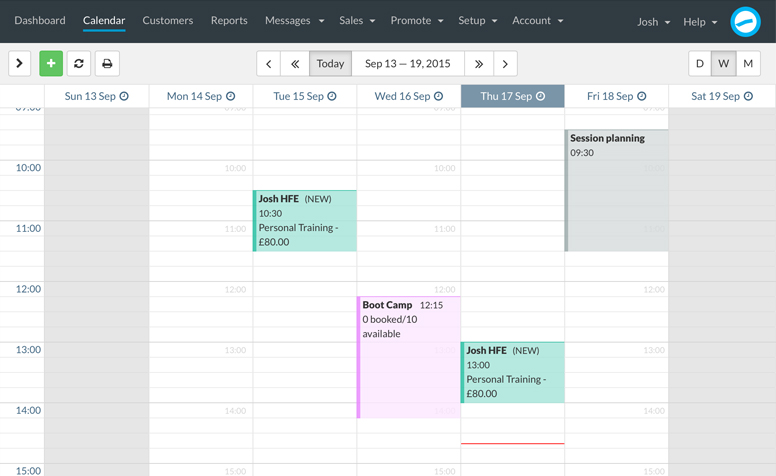Click the refresh calendar icon
The width and height of the screenshot is (776, 476).
[79, 63]
